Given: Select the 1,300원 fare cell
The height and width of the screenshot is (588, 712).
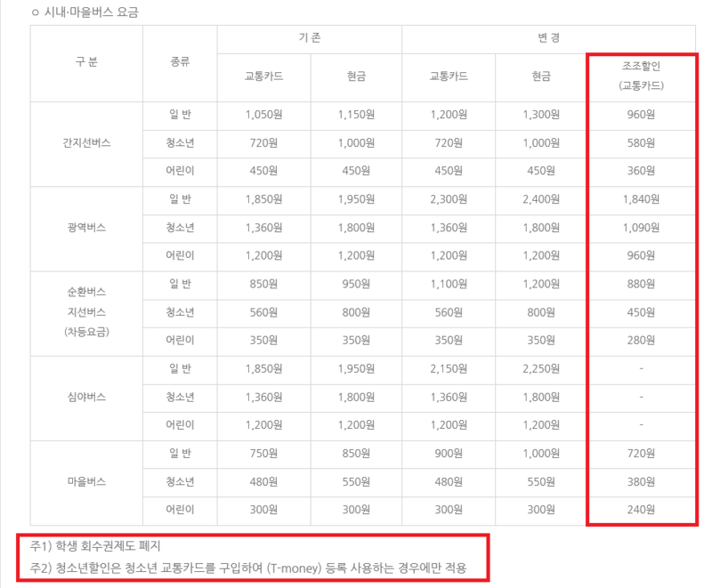Looking at the screenshot, I should (541, 115).
